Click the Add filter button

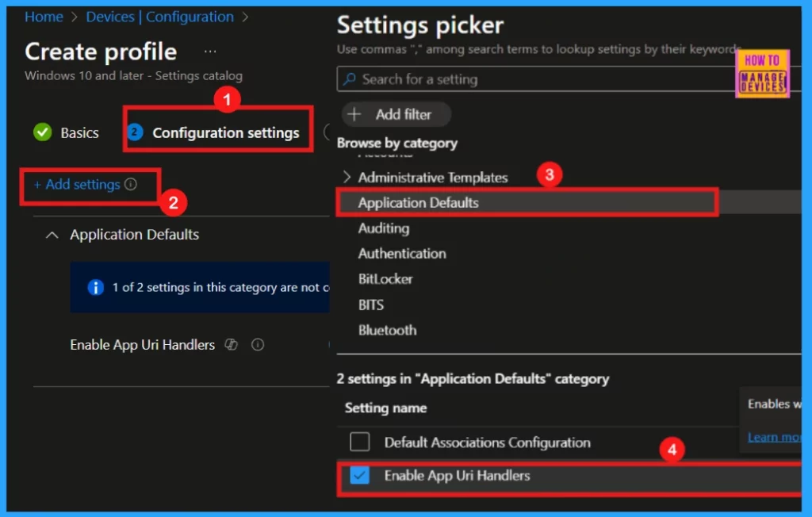coord(396,114)
